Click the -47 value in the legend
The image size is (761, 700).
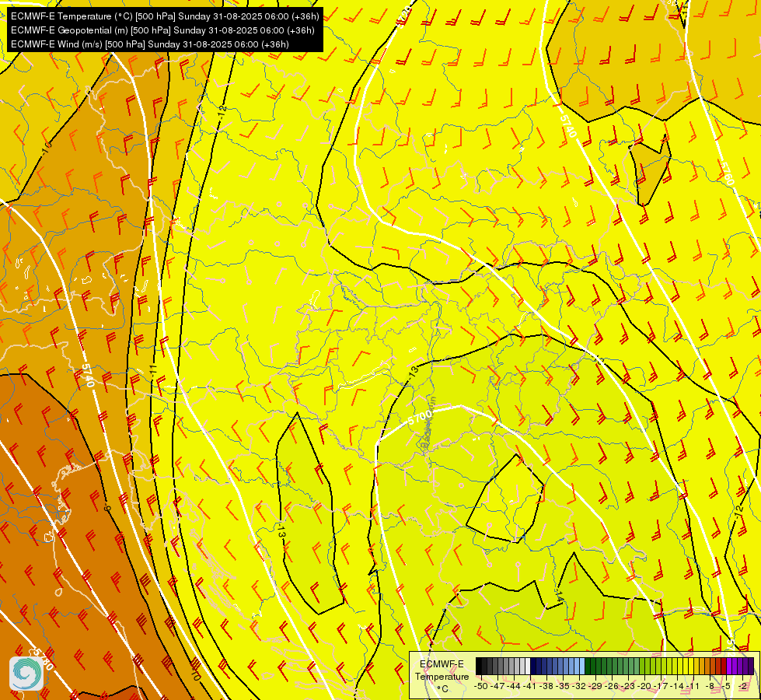click(497, 687)
